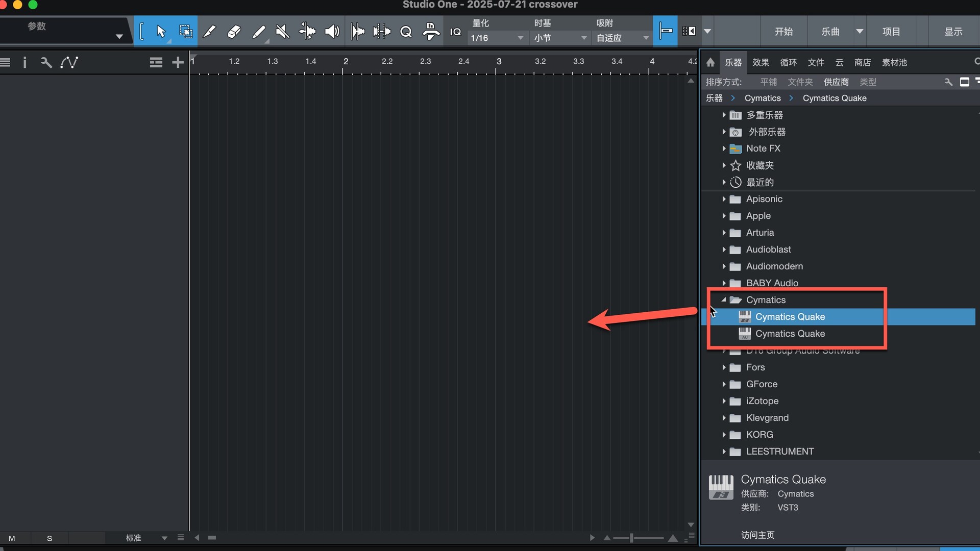
Task: Sort browser by 文件夹 folder
Action: [800, 82]
